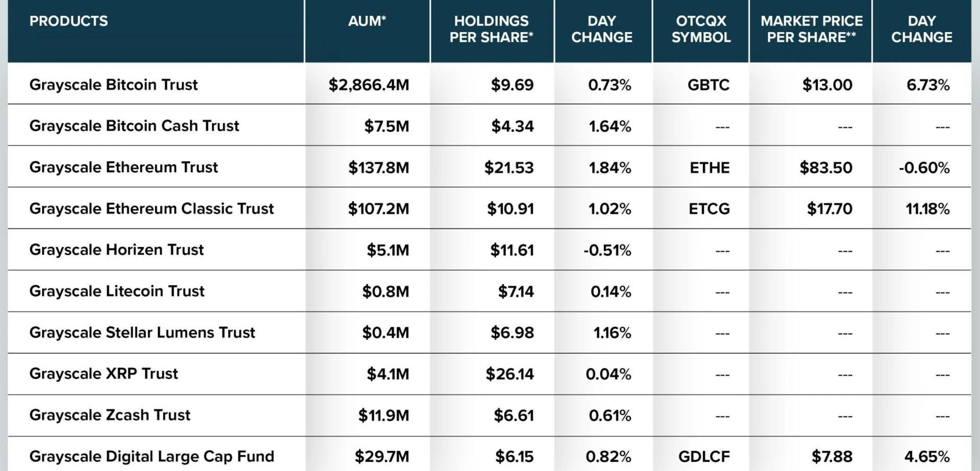Select the ETHE ticker symbol
980x471 pixels.
click(709, 167)
